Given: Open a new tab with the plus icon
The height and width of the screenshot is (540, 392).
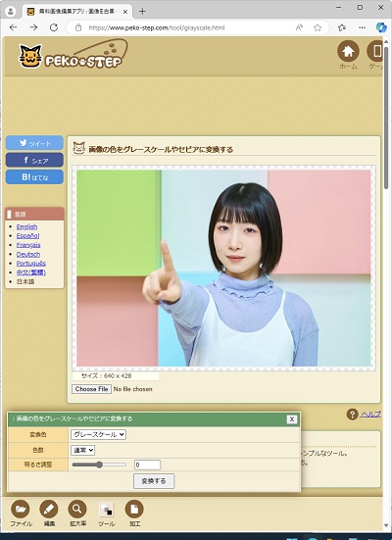Looking at the screenshot, I should pos(142,12).
